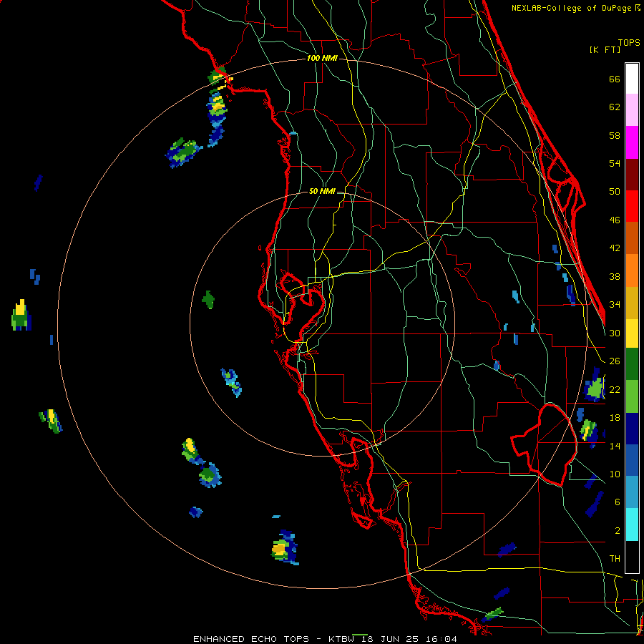Image resolution: width=644 pixels, height=644 pixels.
Task: Click the 46 scale label
Action: 615,220
